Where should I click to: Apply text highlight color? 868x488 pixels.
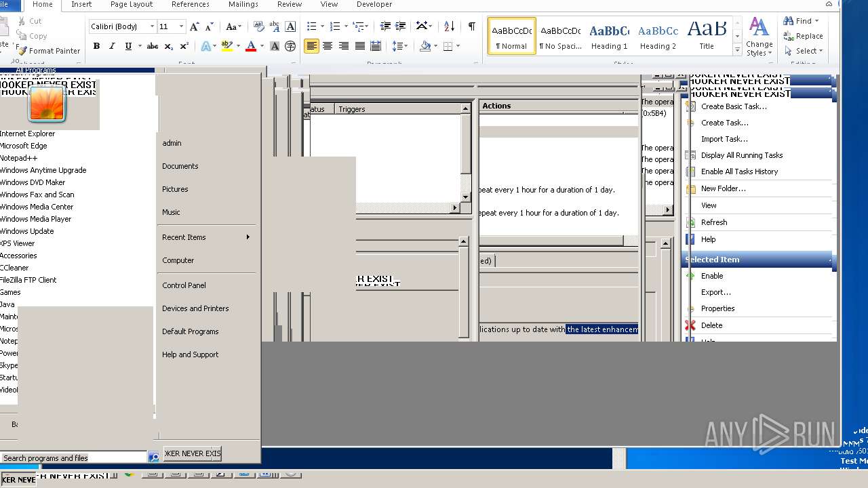click(x=226, y=46)
